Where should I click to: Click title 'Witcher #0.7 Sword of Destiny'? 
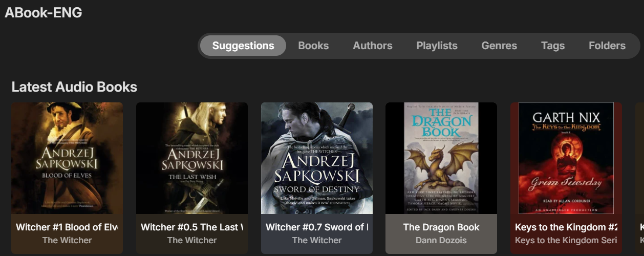[317, 227]
